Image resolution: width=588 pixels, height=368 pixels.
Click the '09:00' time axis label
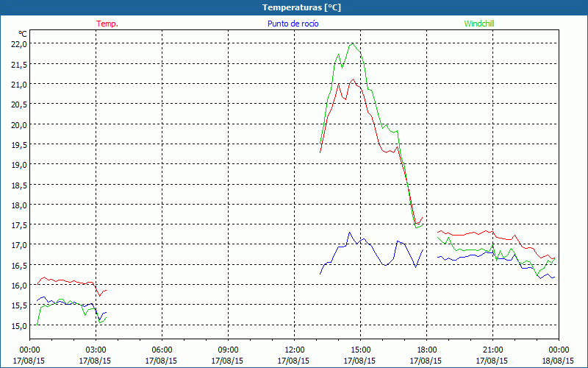click(x=228, y=350)
